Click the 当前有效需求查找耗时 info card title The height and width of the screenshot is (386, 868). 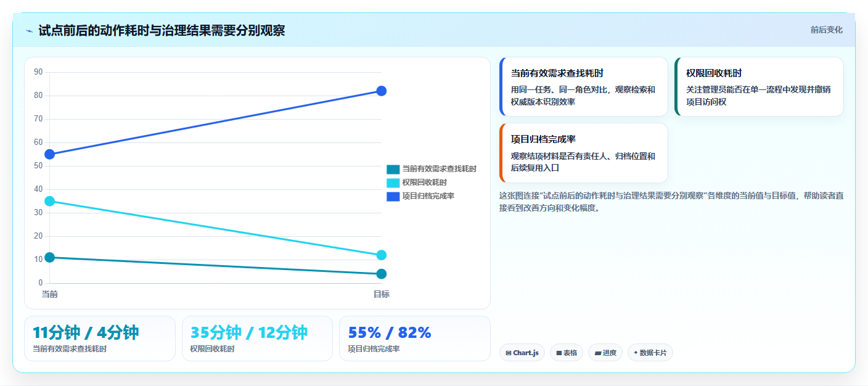[557, 73]
